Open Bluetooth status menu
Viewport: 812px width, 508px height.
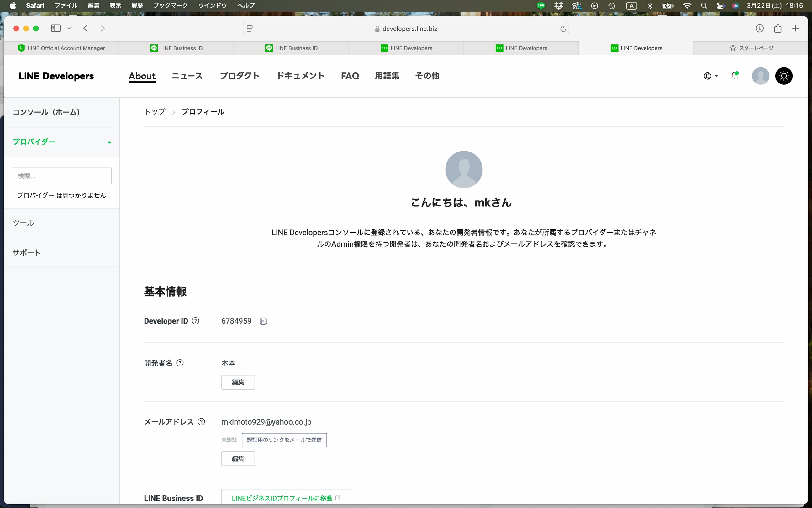650,5
